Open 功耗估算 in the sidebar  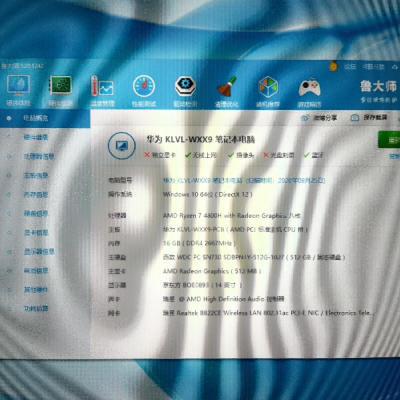[x=36, y=309]
